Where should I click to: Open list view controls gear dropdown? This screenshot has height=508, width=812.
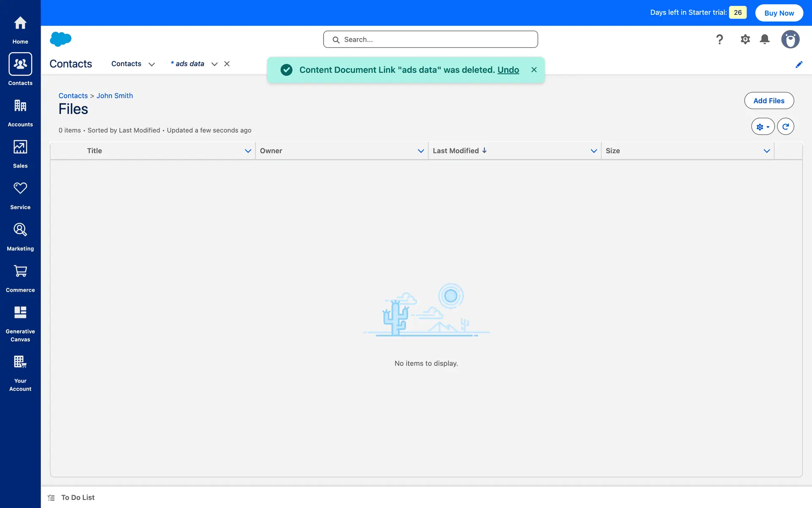pos(763,127)
